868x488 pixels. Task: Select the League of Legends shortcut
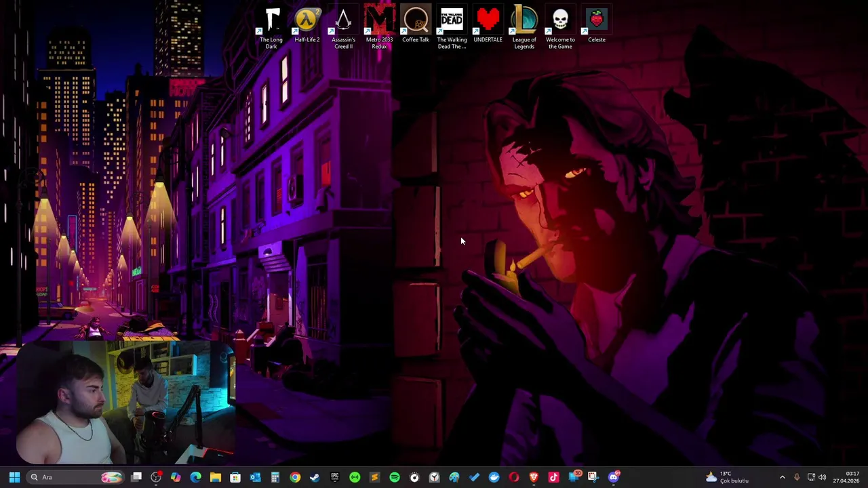tap(524, 27)
